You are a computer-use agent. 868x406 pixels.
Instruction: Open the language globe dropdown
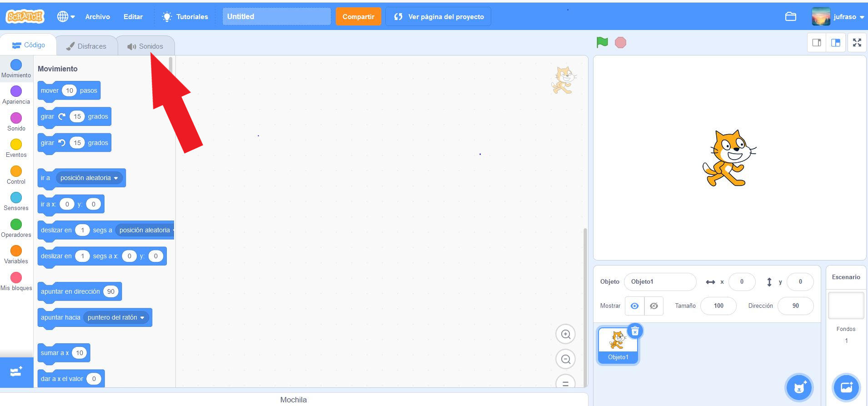click(66, 17)
